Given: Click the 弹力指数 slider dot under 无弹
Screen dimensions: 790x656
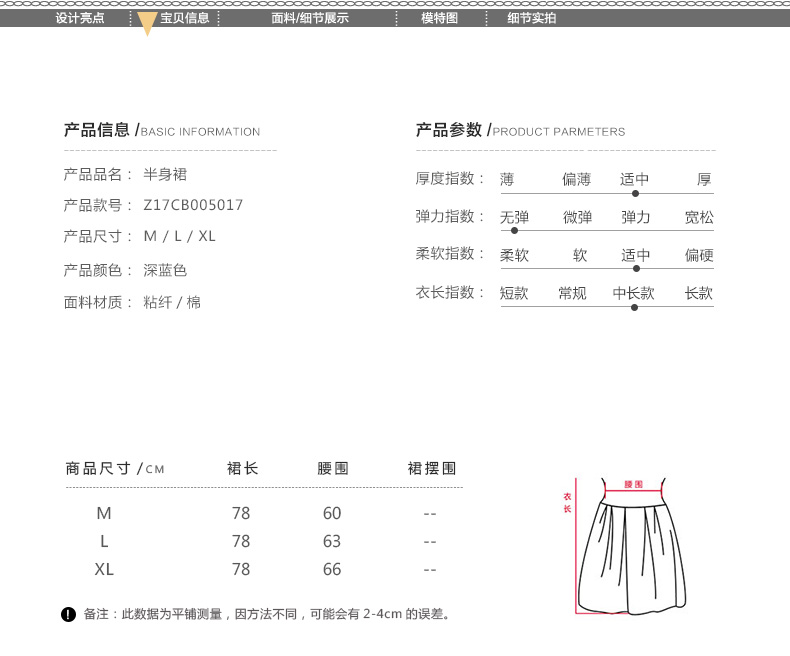Looking at the screenshot, I should coord(514,230).
